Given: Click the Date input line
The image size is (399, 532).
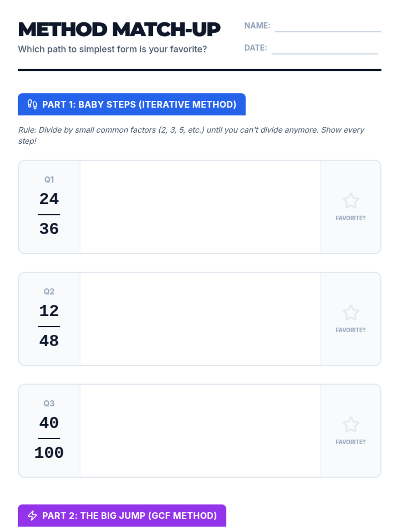Looking at the screenshot, I should point(325,49).
